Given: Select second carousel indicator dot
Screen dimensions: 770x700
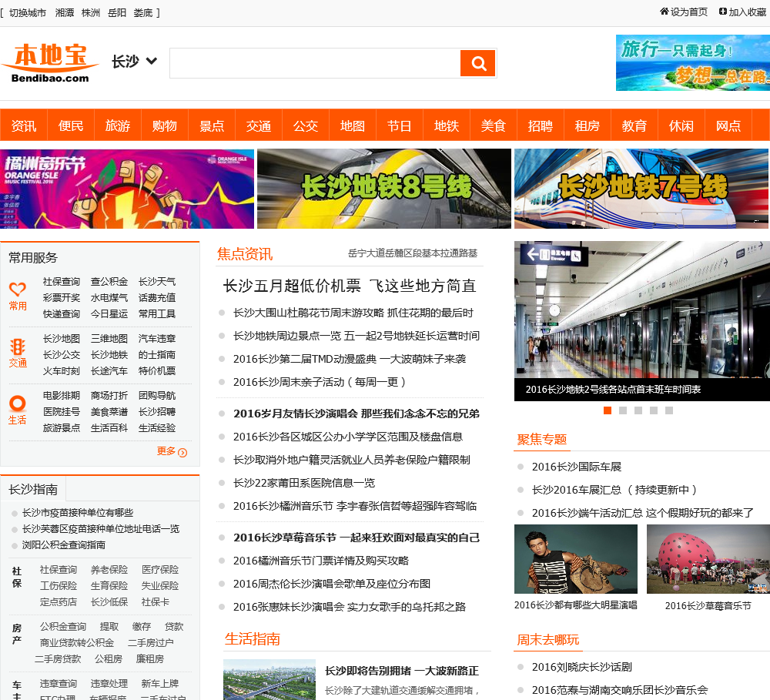Looking at the screenshot, I should (x=623, y=410).
